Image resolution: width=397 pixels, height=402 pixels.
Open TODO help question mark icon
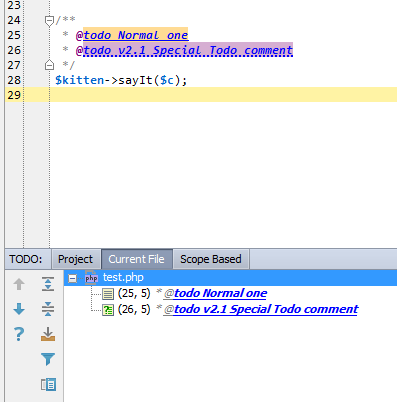tap(19, 334)
